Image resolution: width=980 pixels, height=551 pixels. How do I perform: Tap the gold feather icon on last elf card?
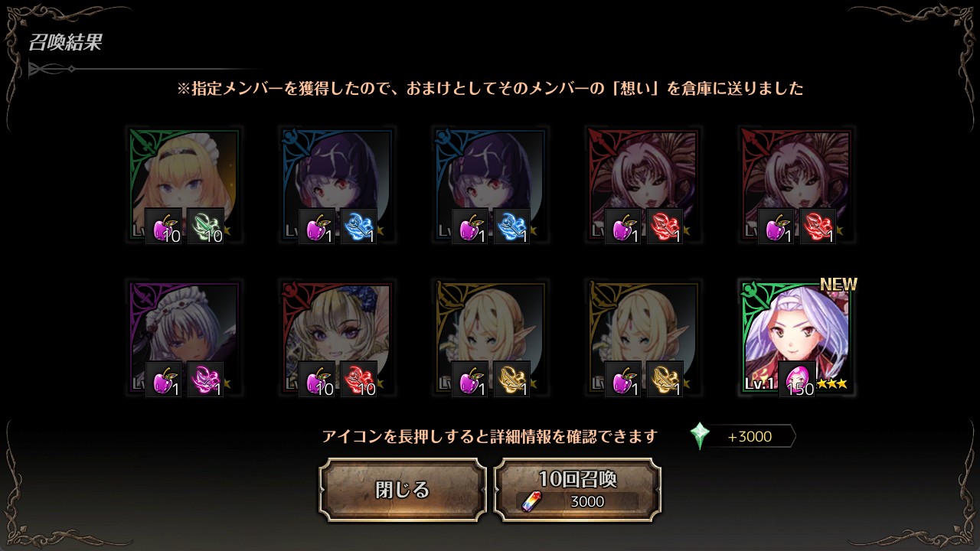click(x=665, y=380)
